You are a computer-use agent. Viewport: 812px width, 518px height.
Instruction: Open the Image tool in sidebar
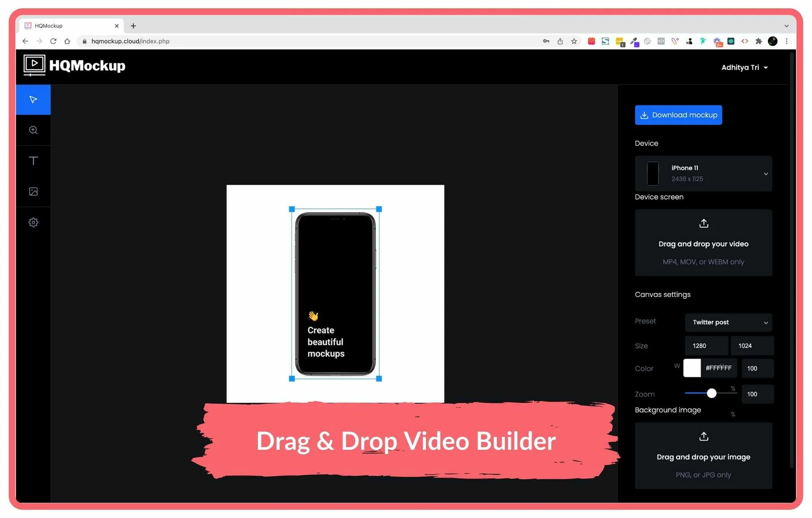pyautogui.click(x=33, y=191)
